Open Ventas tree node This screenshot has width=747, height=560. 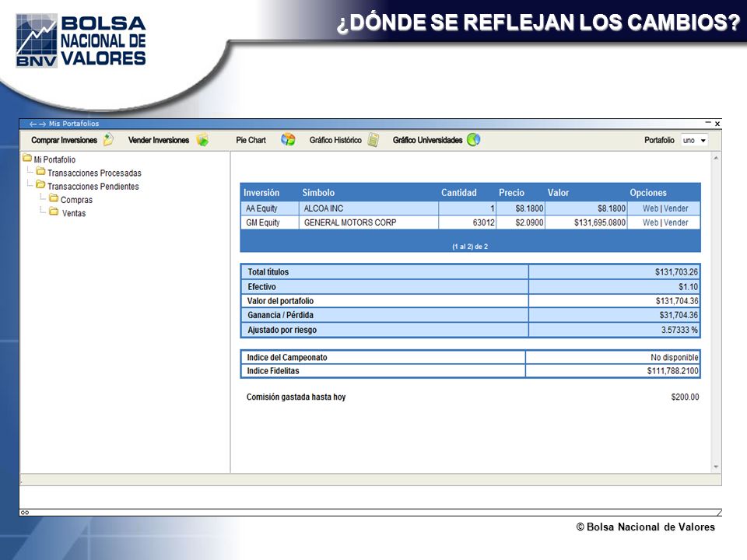[74, 213]
